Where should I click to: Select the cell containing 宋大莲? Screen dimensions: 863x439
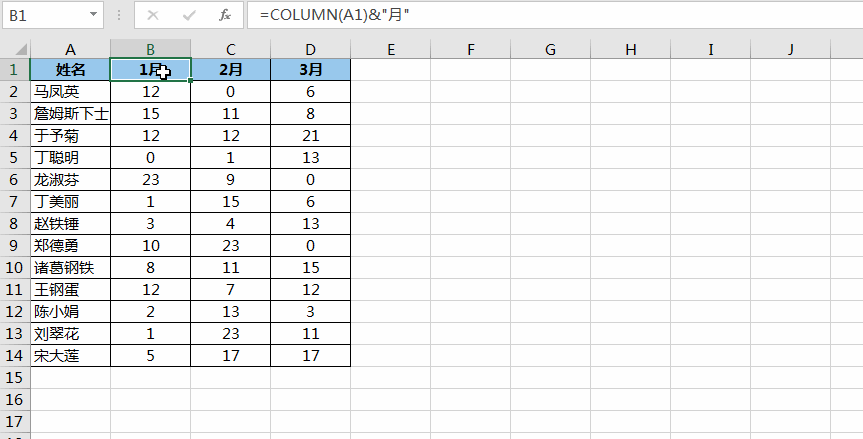coord(70,356)
